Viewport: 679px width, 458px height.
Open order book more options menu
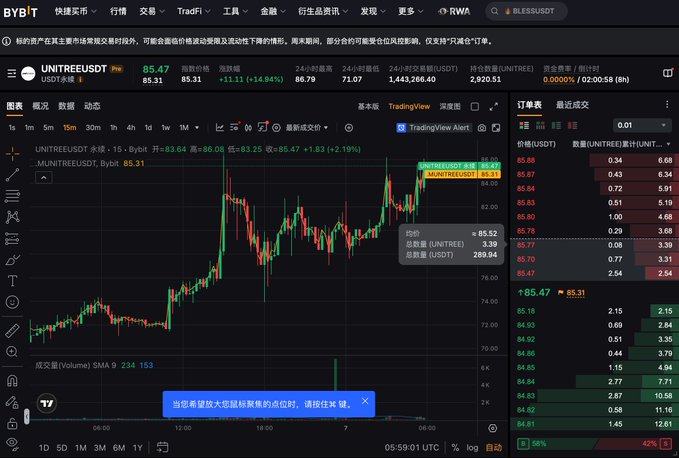(x=667, y=104)
